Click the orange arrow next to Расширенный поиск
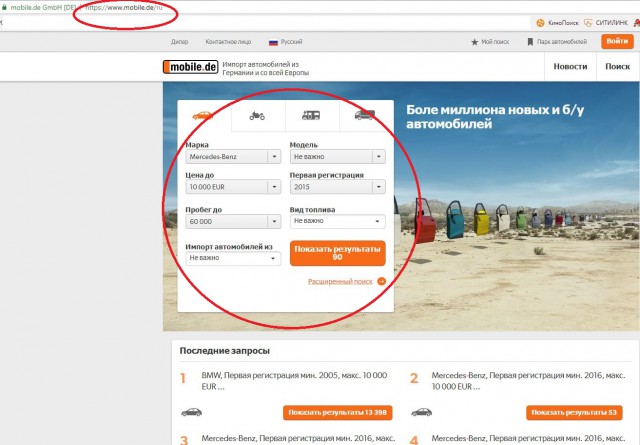Screen dimensions: 640x445 tap(382, 281)
